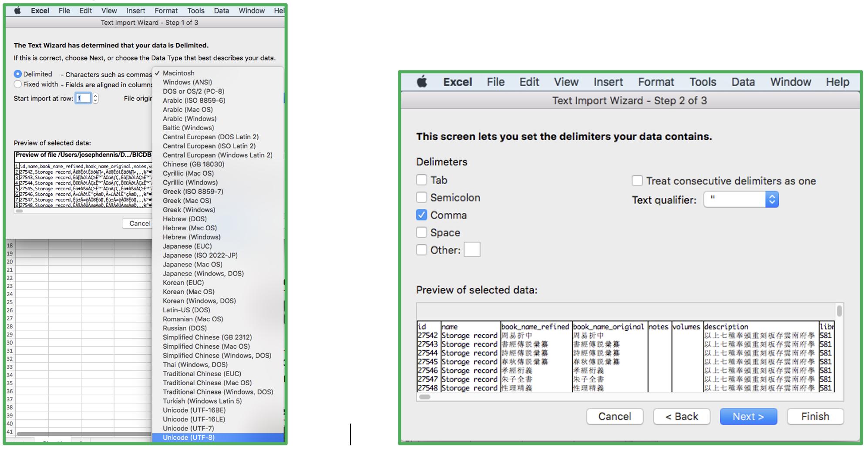Open the Text qualifier dropdown
The width and height of the screenshot is (868, 451).
[x=771, y=199]
